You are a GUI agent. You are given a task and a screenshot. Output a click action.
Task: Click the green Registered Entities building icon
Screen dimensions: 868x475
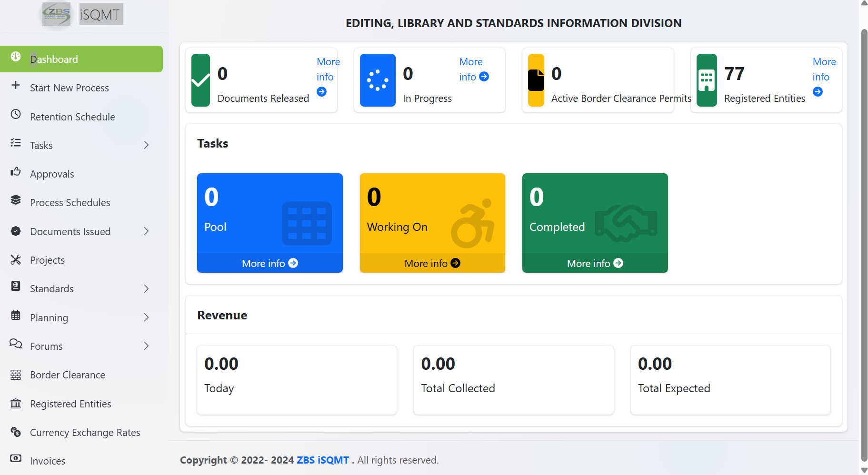click(707, 80)
